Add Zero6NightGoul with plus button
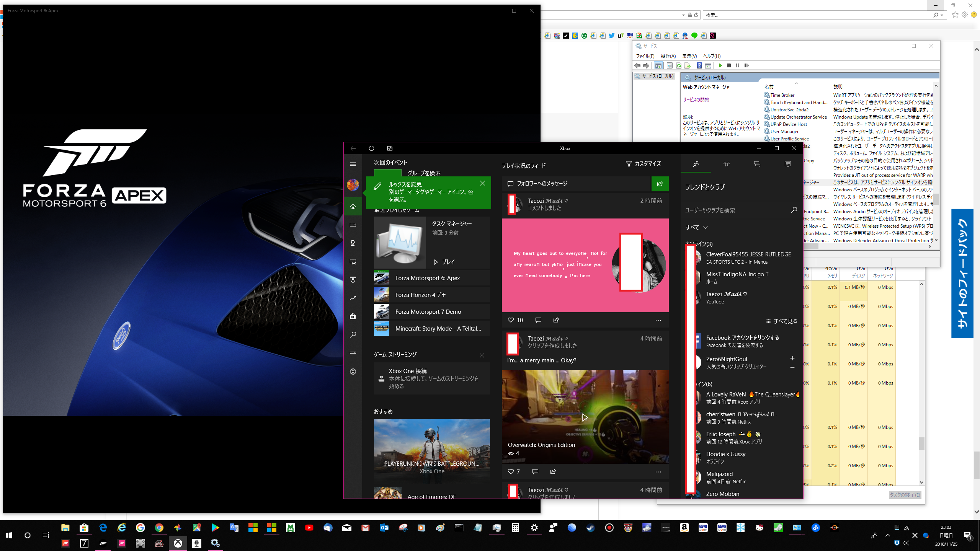The height and width of the screenshot is (551, 980). tap(792, 358)
